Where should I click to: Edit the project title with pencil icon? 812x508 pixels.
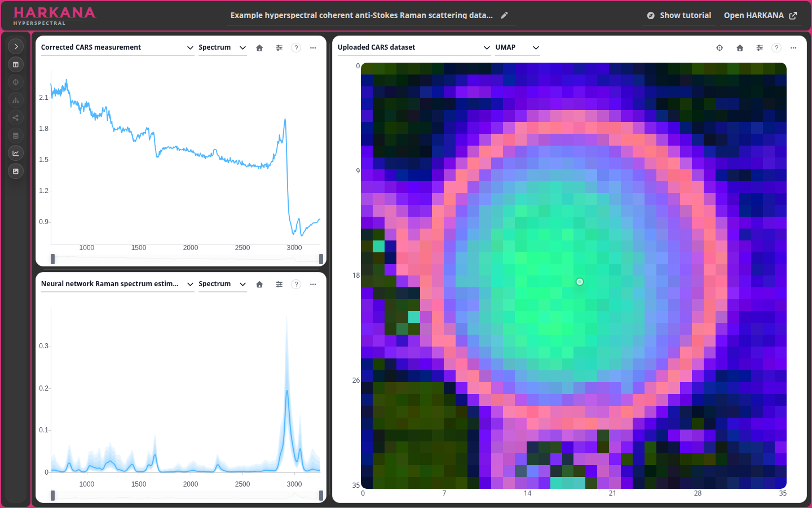click(505, 15)
